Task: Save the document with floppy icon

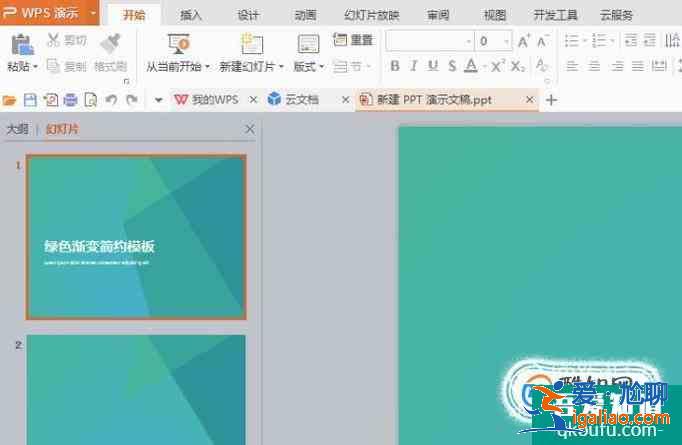Action: point(30,100)
